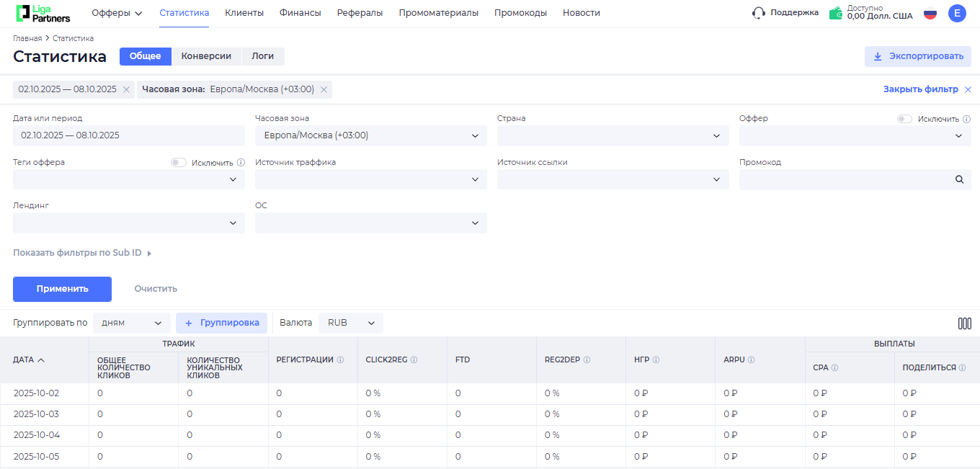Click the search icon in Промокод field
The width and height of the screenshot is (980, 469).
tap(959, 179)
